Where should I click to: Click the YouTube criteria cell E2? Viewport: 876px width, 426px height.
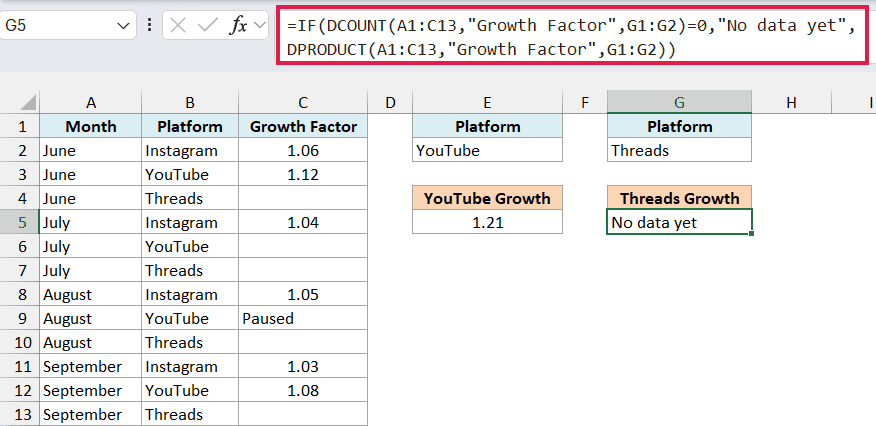(487, 151)
